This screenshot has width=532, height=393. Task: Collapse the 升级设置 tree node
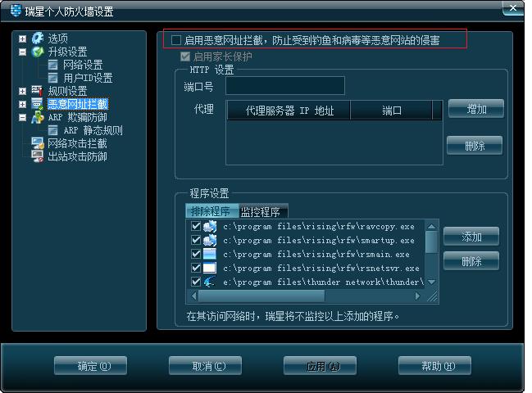[22, 52]
